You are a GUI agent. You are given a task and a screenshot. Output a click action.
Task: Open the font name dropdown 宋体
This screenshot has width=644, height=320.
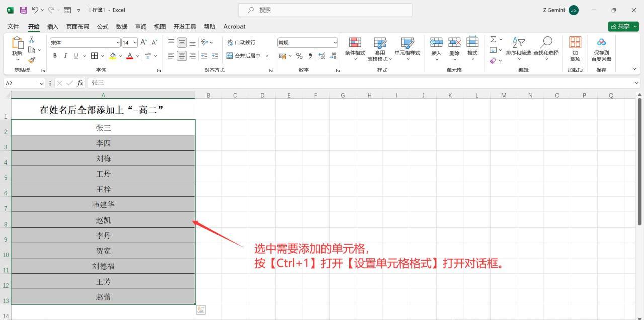coord(118,43)
